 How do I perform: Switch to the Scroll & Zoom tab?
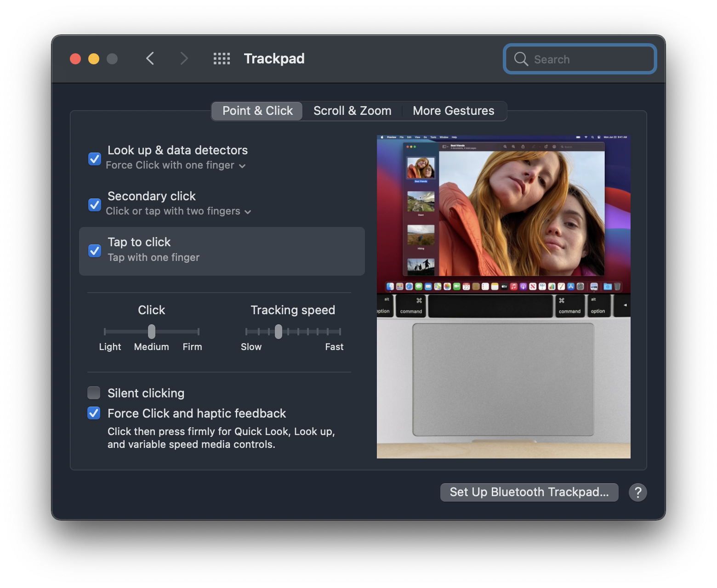(352, 111)
